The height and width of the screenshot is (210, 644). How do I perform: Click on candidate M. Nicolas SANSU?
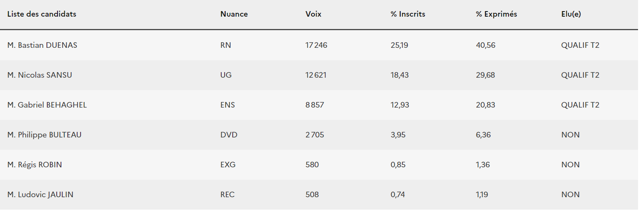coord(40,75)
